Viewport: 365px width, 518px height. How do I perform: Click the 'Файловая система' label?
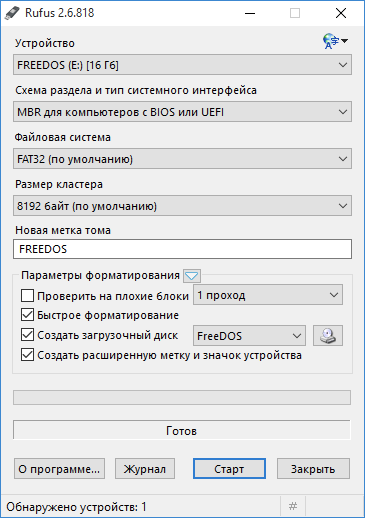[63, 137]
